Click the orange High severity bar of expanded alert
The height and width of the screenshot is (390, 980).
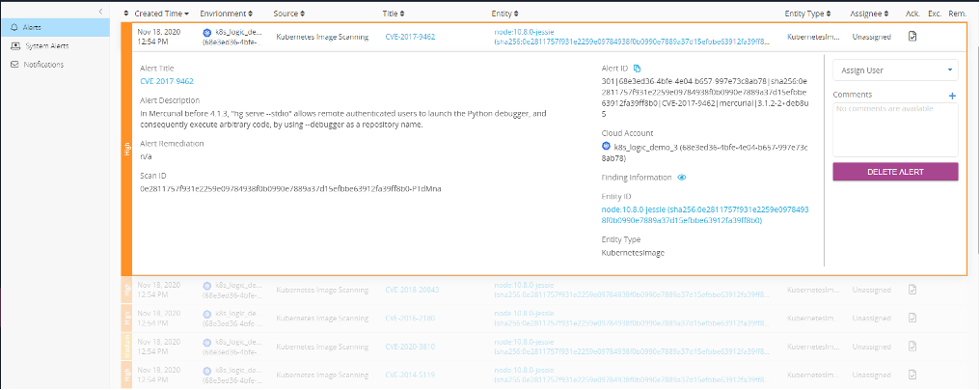[127, 149]
